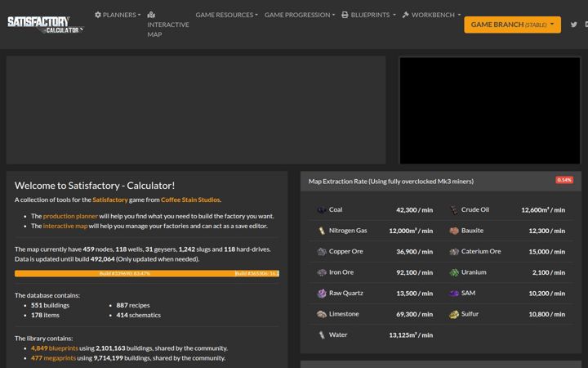
Task: Click the orange build progress bar
Action: 147,273
